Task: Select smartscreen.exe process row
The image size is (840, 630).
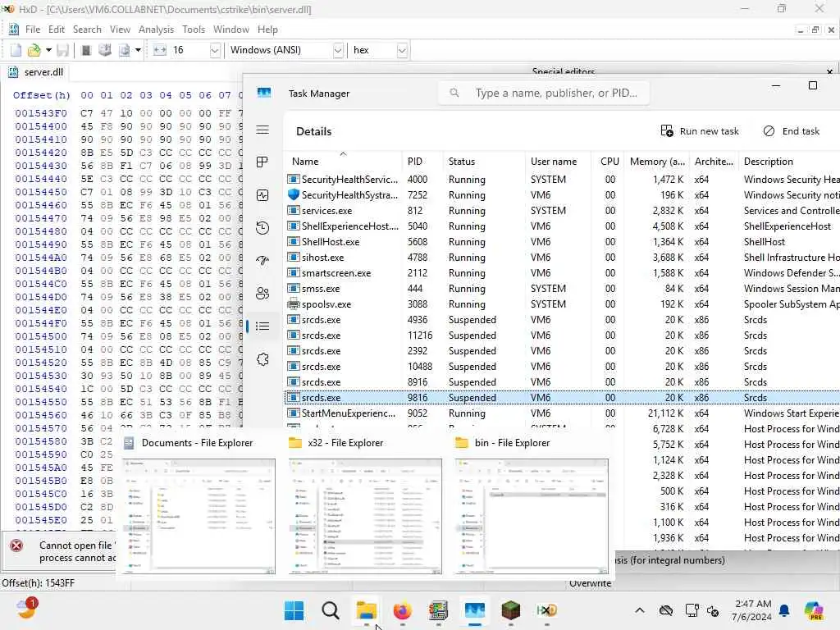Action: pos(561,273)
